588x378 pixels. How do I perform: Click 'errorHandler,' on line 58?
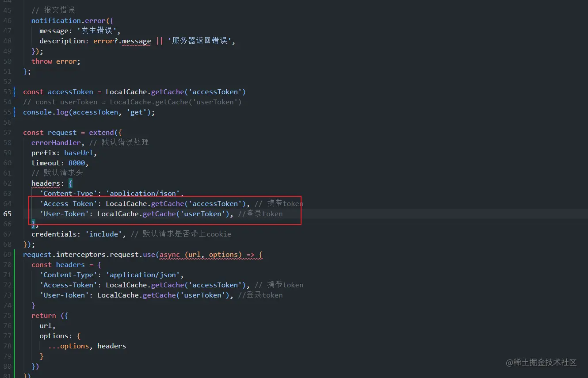click(58, 142)
